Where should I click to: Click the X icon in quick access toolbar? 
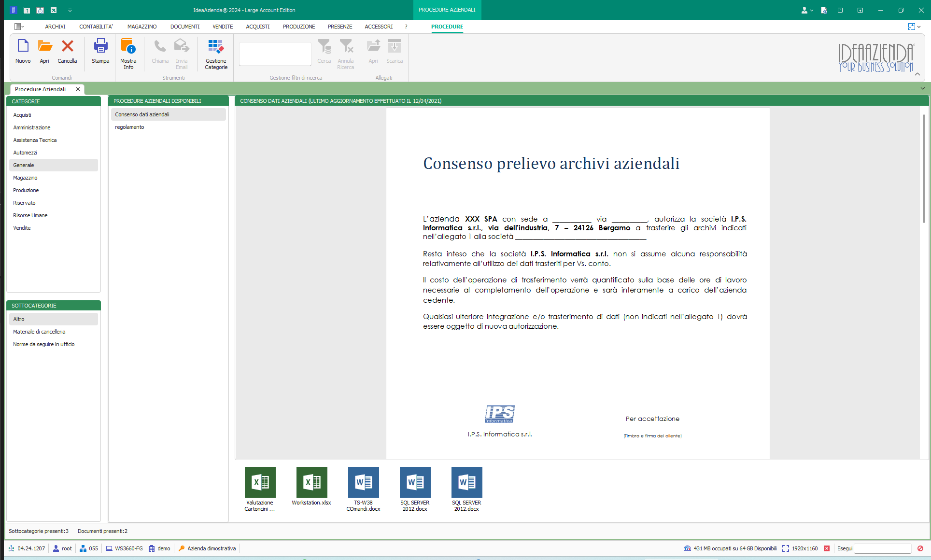click(x=54, y=10)
